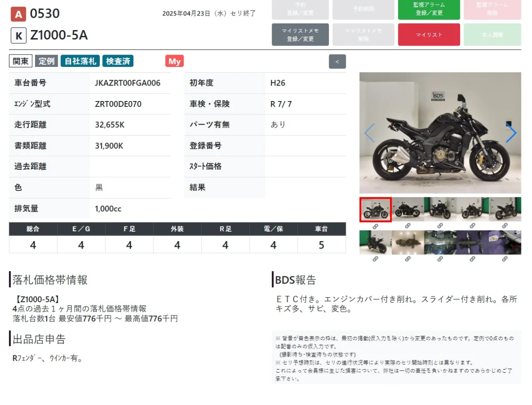532x405 pixels.
Task: Open the マイリストメモ 登録/変更 button
Action: [x=300, y=35]
